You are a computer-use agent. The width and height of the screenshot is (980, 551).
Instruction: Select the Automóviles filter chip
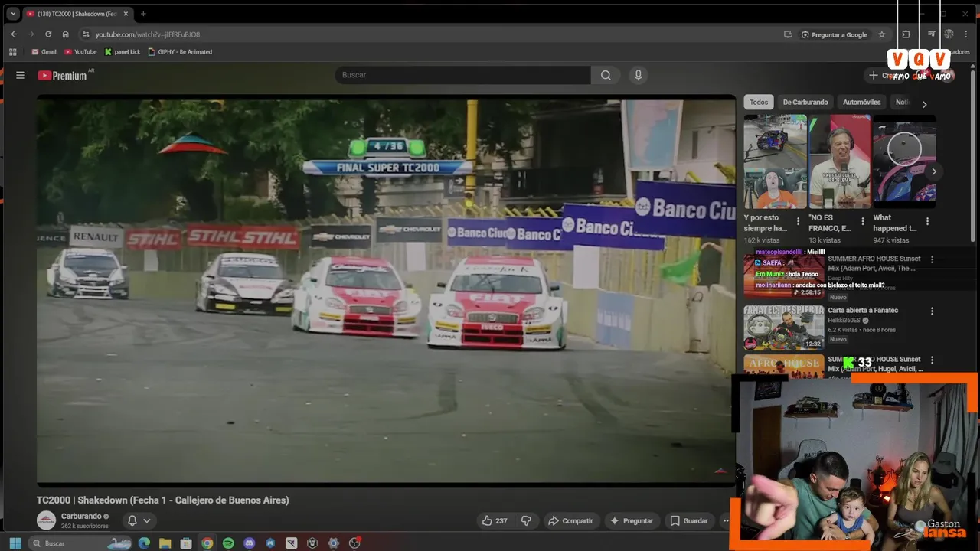click(x=861, y=102)
